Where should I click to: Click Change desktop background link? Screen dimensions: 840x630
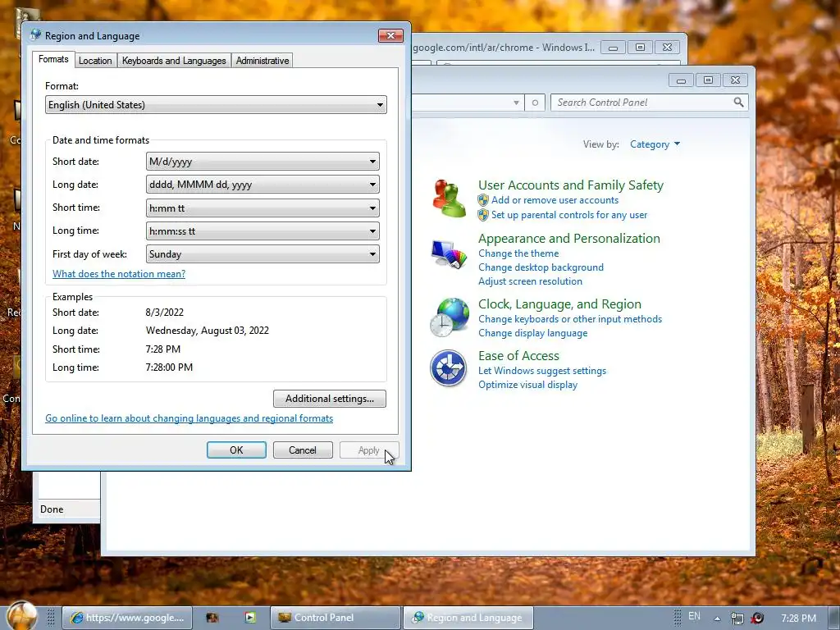click(x=541, y=267)
